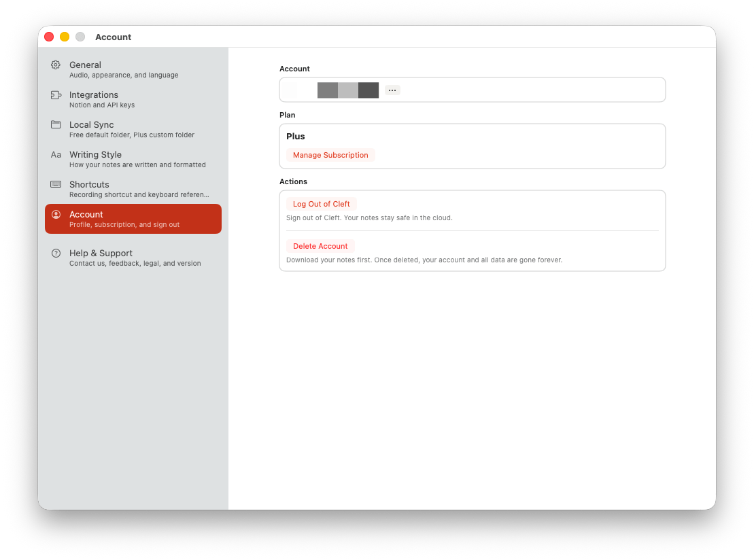
Task: Open the General settings section
Action: (133, 69)
